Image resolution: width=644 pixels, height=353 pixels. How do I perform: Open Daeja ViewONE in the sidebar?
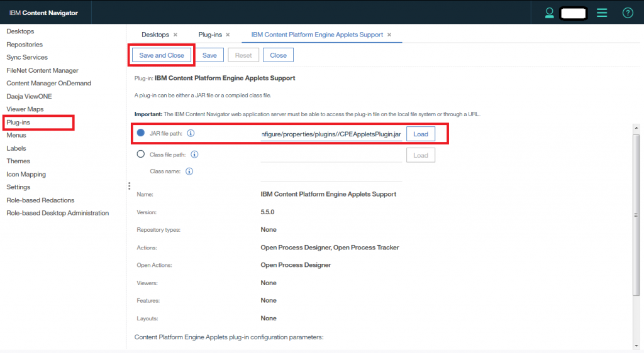pyautogui.click(x=29, y=96)
